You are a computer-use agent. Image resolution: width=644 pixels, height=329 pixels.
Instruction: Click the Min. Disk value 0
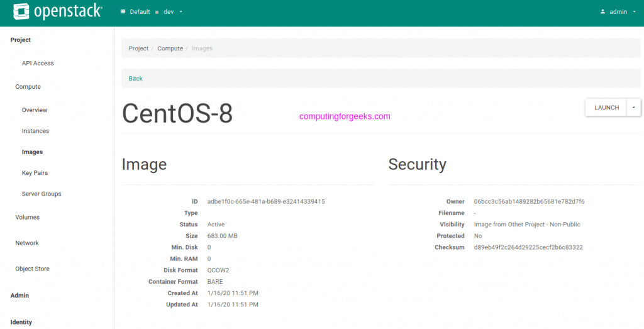(209, 248)
